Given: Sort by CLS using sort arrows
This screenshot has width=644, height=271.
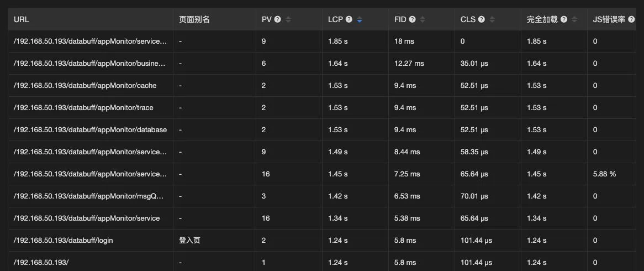Looking at the screenshot, I should pos(492,19).
